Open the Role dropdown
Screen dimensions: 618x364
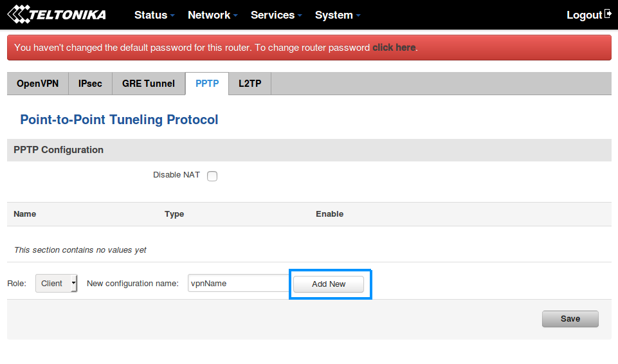tap(57, 284)
